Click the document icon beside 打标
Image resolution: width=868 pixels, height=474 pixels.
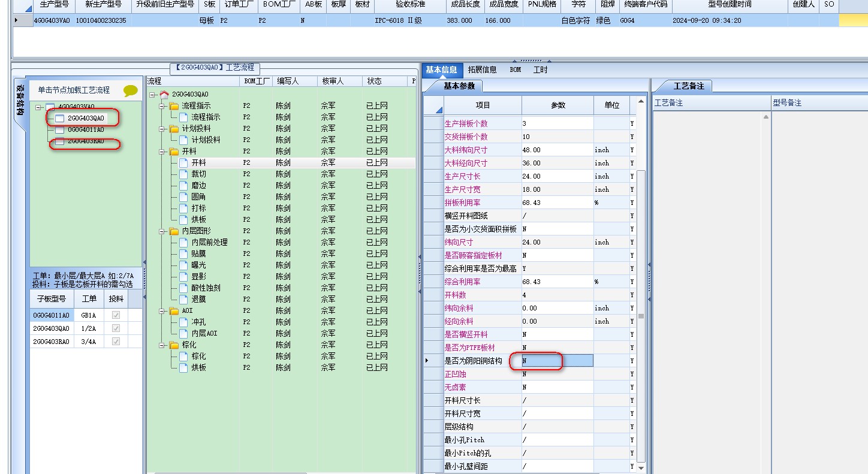183,209
